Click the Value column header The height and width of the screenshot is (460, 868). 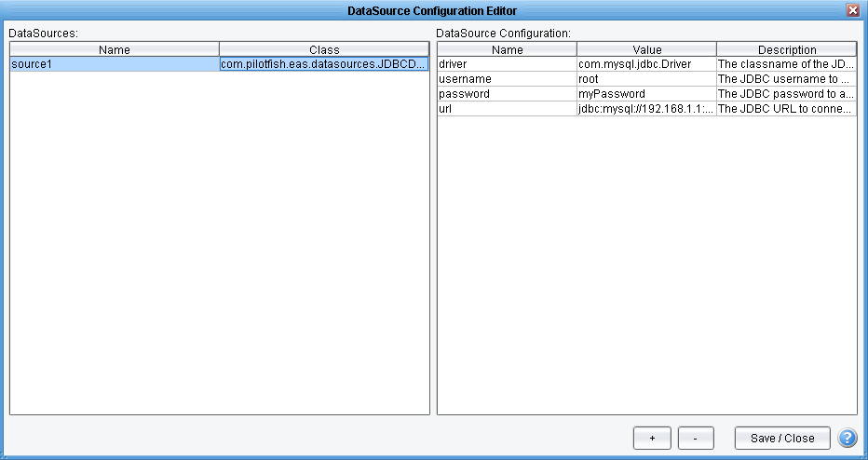tap(646, 49)
